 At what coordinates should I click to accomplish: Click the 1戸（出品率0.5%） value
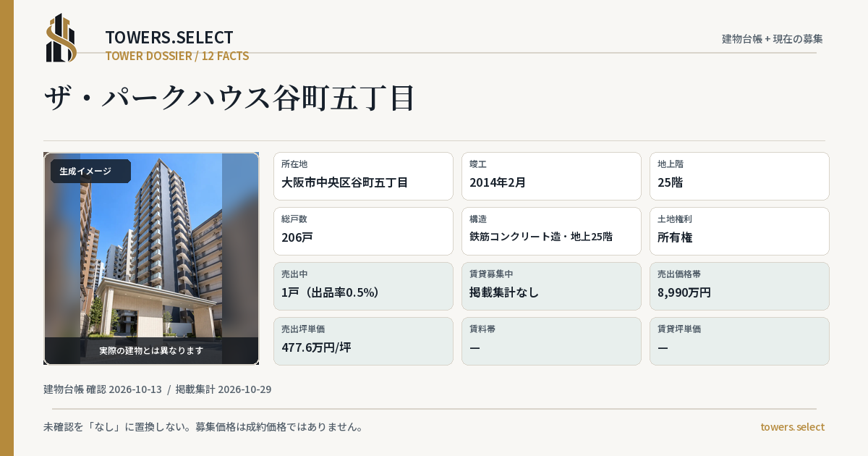click(331, 292)
